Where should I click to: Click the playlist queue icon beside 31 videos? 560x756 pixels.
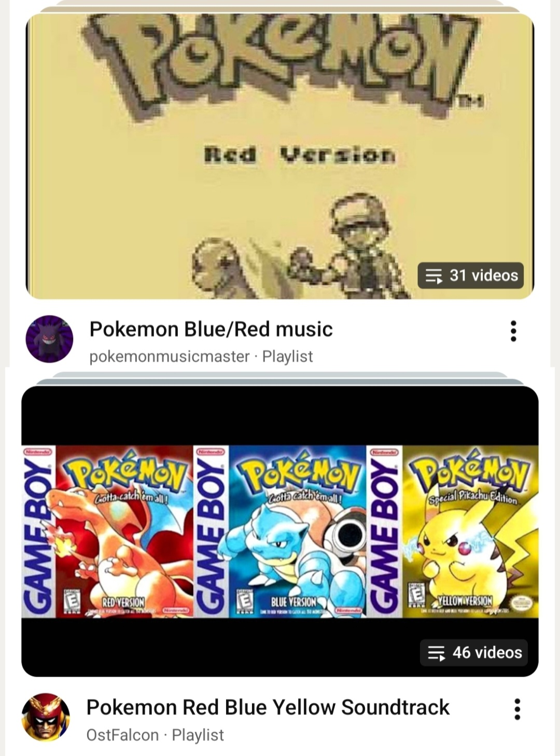click(x=433, y=276)
